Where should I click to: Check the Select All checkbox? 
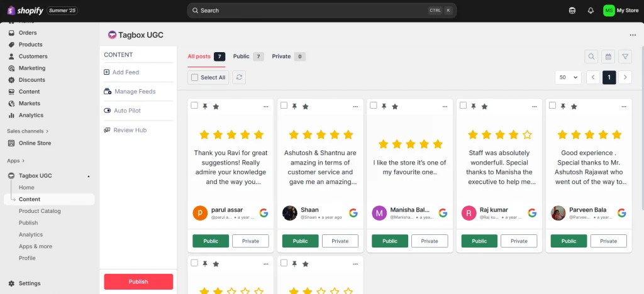click(x=195, y=77)
